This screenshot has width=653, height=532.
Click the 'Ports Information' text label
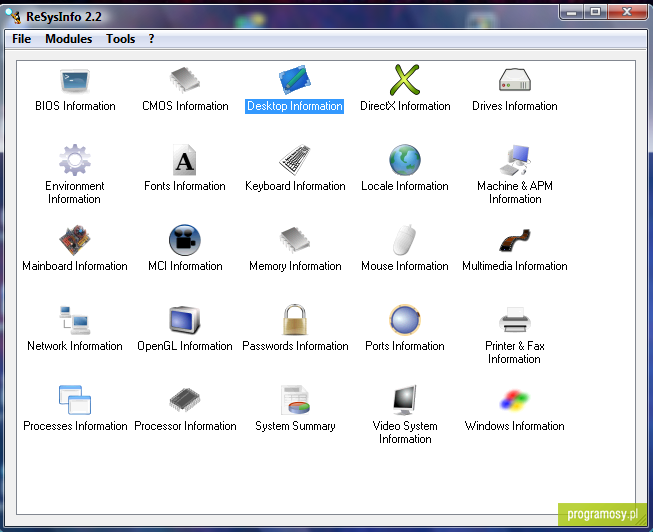coord(405,346)
